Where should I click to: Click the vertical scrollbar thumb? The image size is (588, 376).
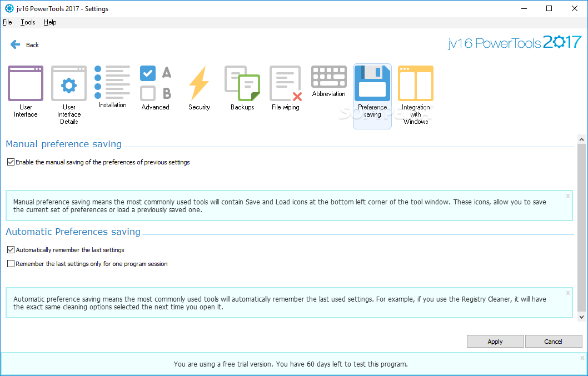[x=581, y=228]
